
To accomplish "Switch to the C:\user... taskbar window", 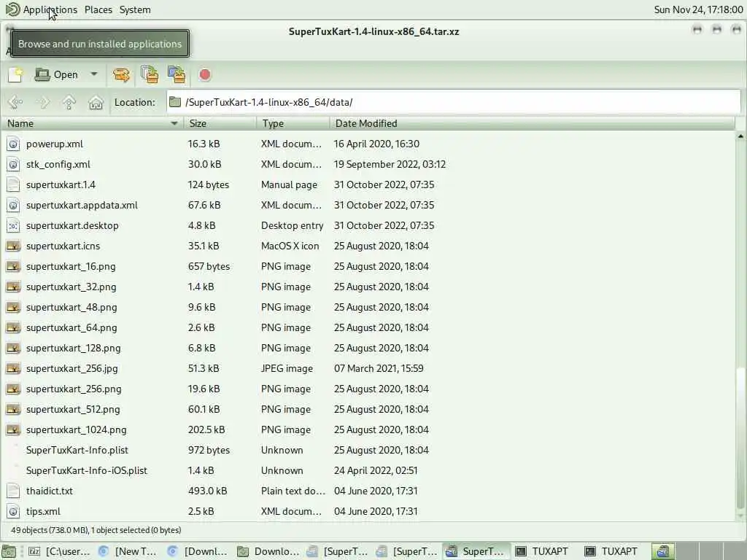I will click(59, 551).
